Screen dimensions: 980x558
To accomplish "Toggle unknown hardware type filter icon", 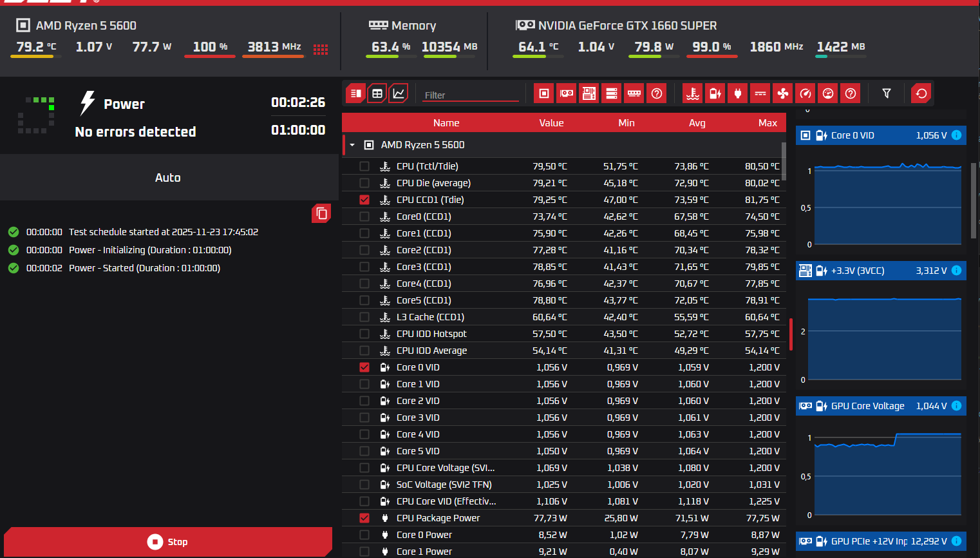I will click(657, 93).
